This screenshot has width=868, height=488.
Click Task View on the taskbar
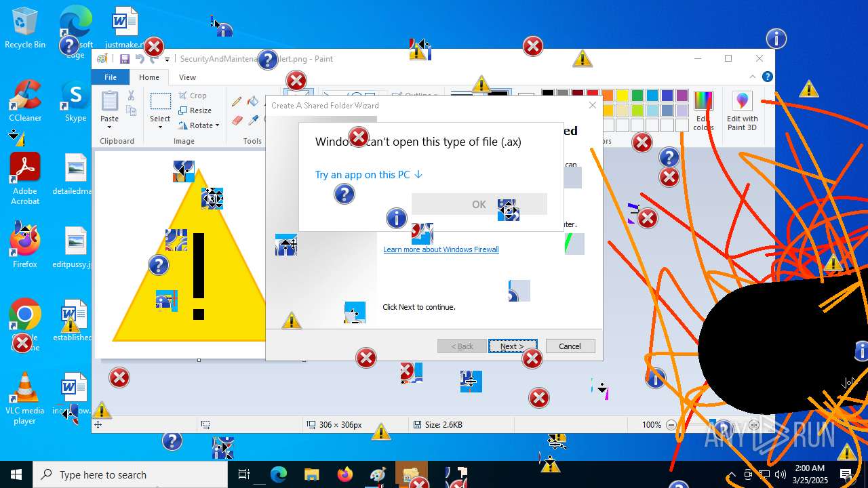tap(244, 474)
